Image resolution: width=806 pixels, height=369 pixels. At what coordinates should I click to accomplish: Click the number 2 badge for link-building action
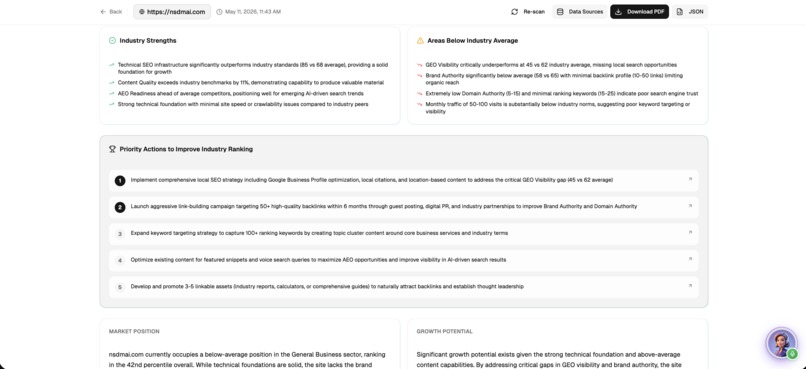120,207
